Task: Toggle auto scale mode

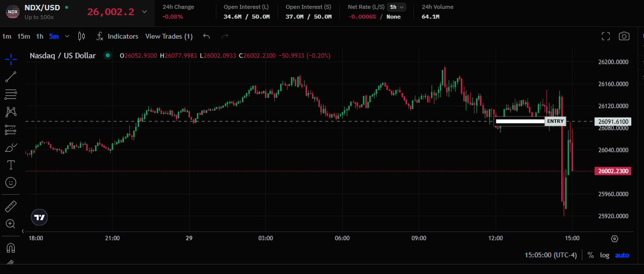Action: pyautogui.click(x=622, y=255)
